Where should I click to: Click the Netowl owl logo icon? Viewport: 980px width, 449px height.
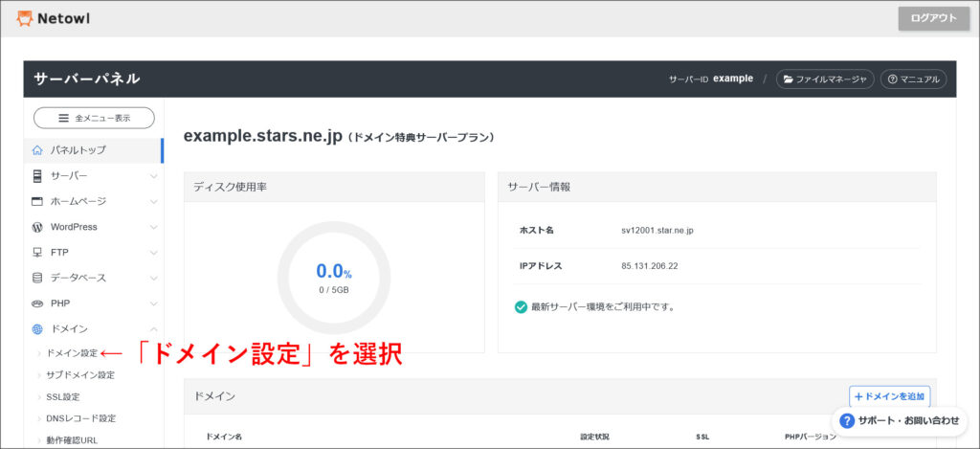24,19
